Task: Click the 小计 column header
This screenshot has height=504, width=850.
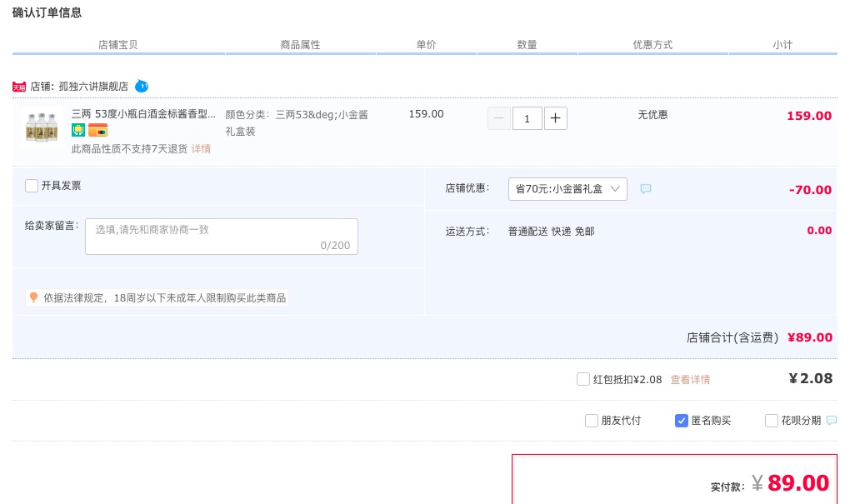Action: click(782, 45)
